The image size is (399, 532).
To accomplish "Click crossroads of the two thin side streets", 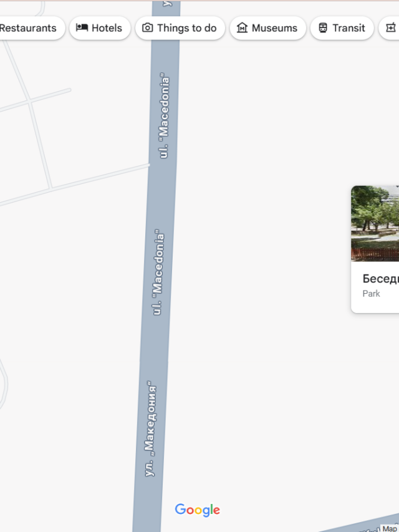I will 30,101.
